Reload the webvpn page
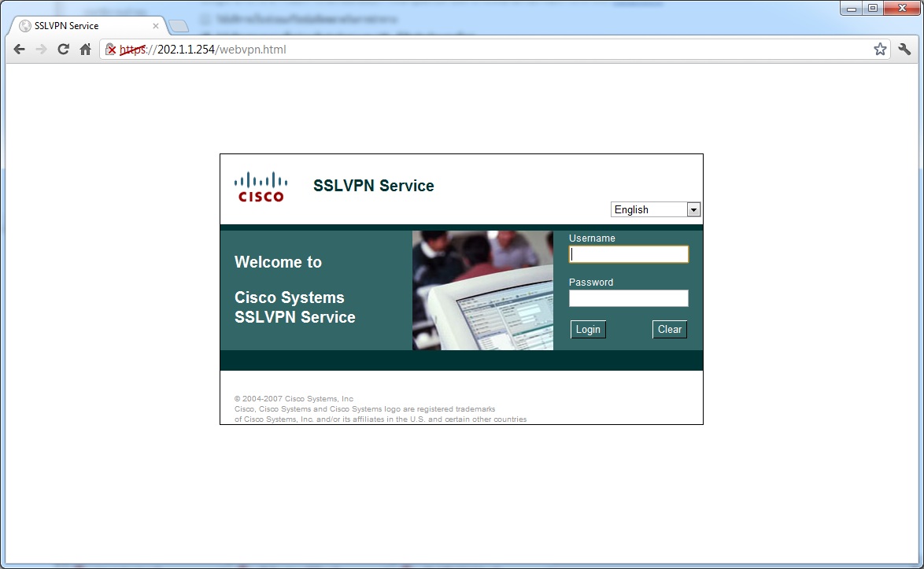Viewport: 924px width, 569px height. tap(63, 50)
